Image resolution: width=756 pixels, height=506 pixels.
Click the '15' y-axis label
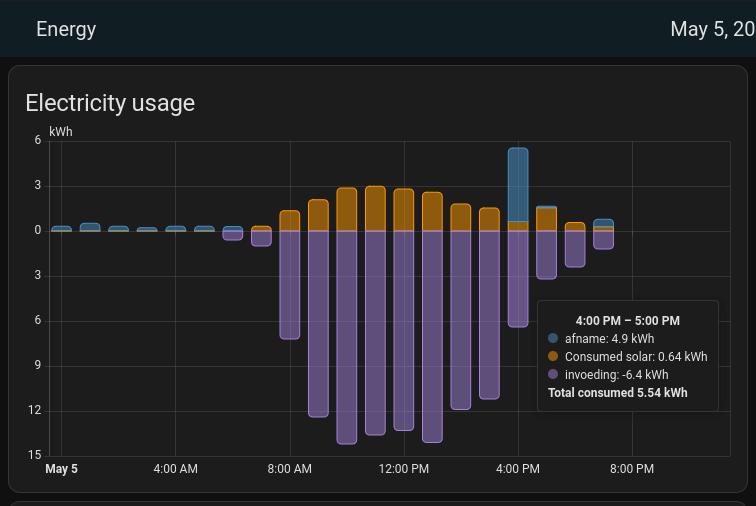(35, 455)
